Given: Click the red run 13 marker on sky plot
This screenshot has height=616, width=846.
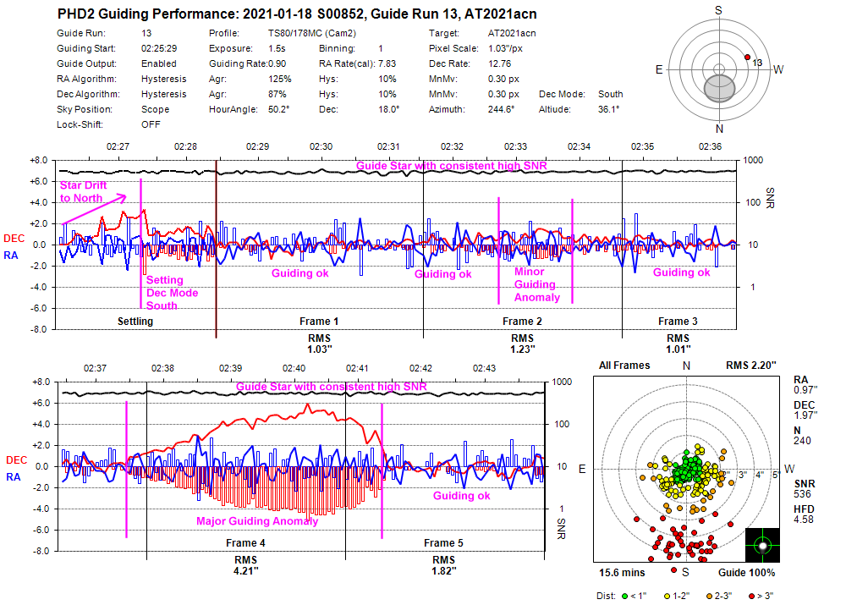Looking at the screenshot, I should click(x=747, y=58).
